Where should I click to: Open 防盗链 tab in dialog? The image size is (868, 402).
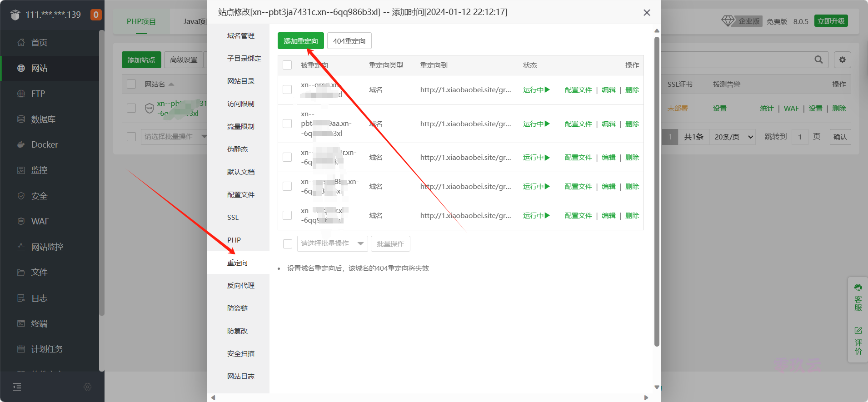click(237, 308)
